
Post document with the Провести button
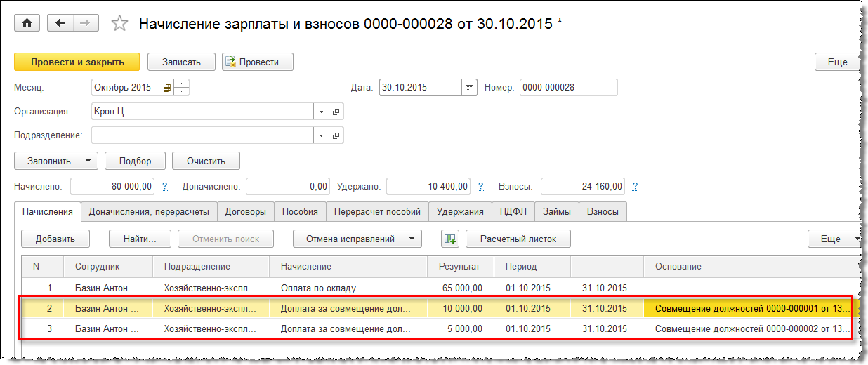click(258, 62)
